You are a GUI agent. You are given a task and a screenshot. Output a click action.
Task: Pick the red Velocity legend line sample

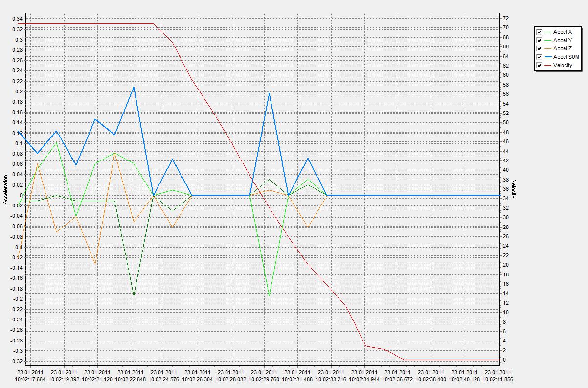(x=548, y=65)
